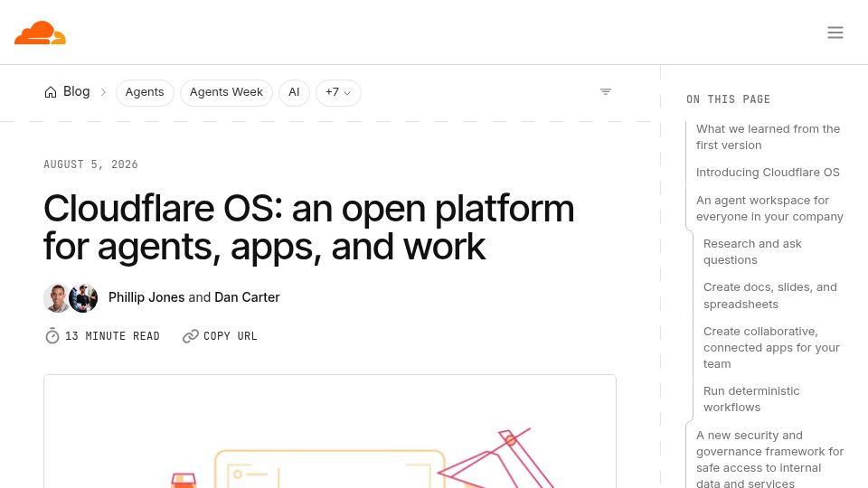This screenshot has width=868, height=488.
Task: Open Phillip Jones author avatar
Action: click(x=56, y=297)
